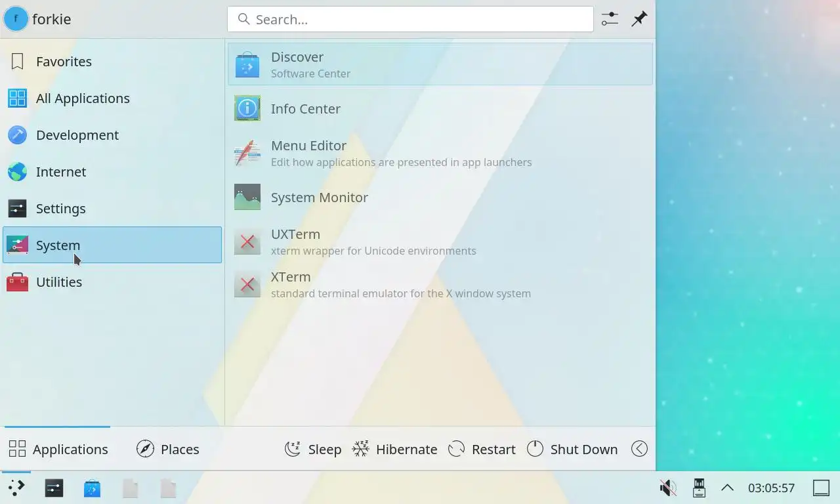This screenshot has height=504, width=840.
Task: Click the first blank document taskbar icon
Action: 130,488
